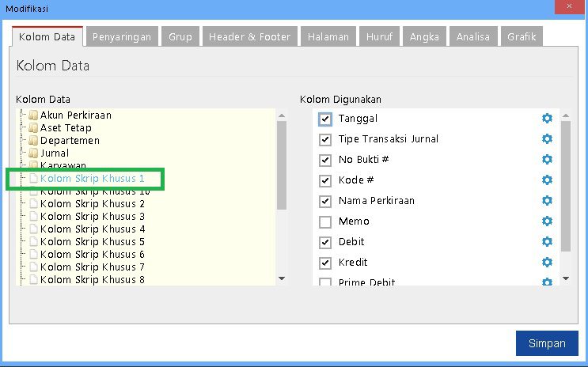
Task: Switch to the Penyaringan tab
Action: point(122,36)
